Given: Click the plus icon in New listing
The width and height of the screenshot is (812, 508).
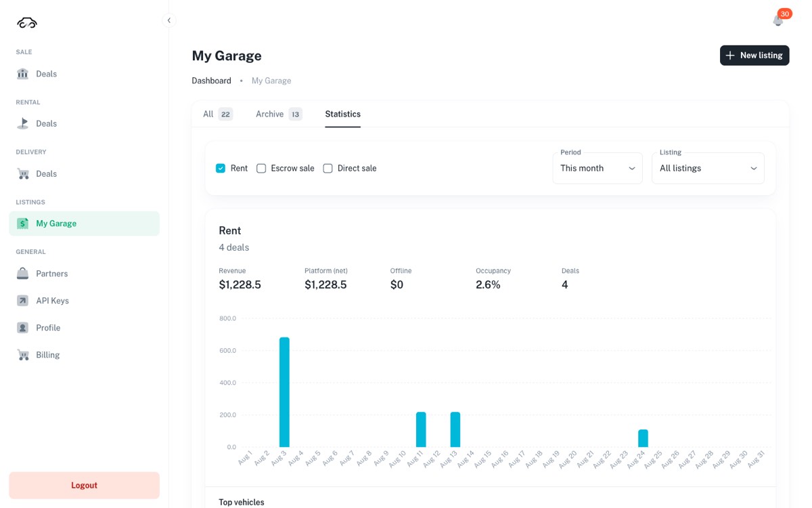Looking at the screenshot, I should (x=730, y=56).
